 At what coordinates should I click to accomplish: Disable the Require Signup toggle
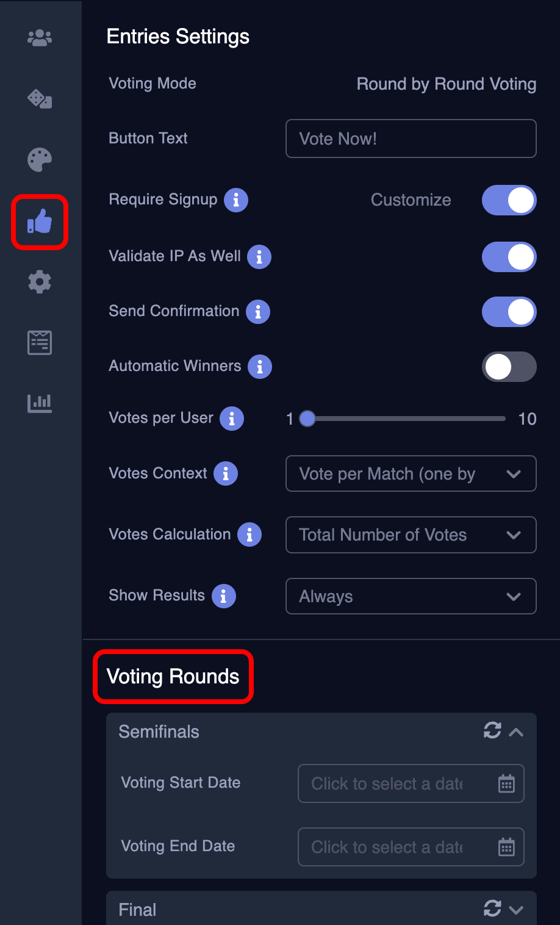point(509,200)
